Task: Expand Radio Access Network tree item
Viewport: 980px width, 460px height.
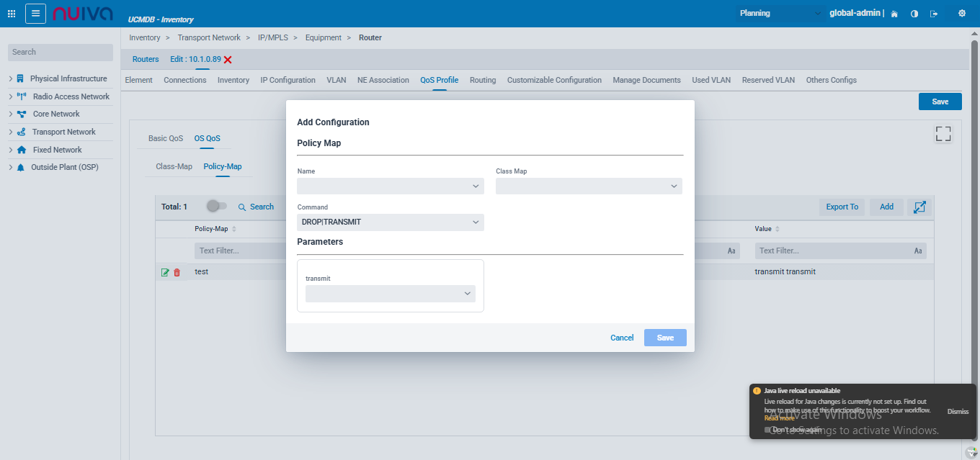Action: pos(11,96)
